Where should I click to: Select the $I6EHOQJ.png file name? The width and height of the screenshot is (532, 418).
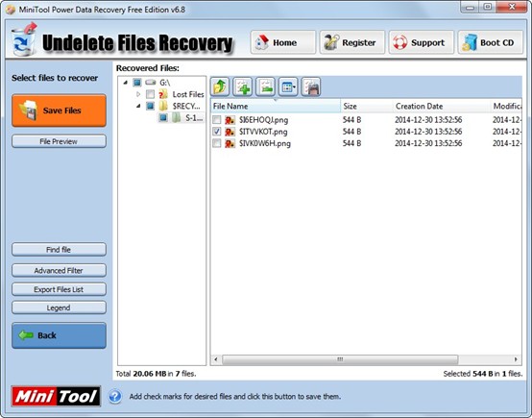[x=264, y=120]
